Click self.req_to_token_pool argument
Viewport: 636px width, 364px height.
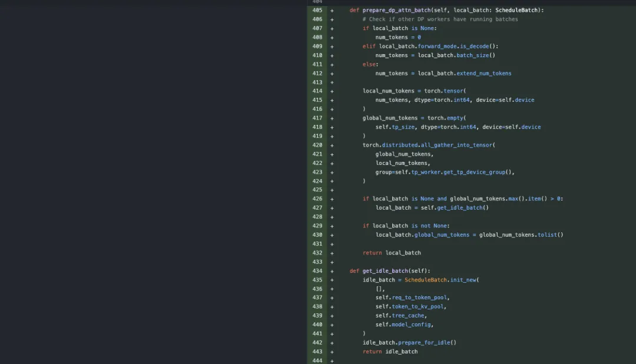(x=411, y=297)
